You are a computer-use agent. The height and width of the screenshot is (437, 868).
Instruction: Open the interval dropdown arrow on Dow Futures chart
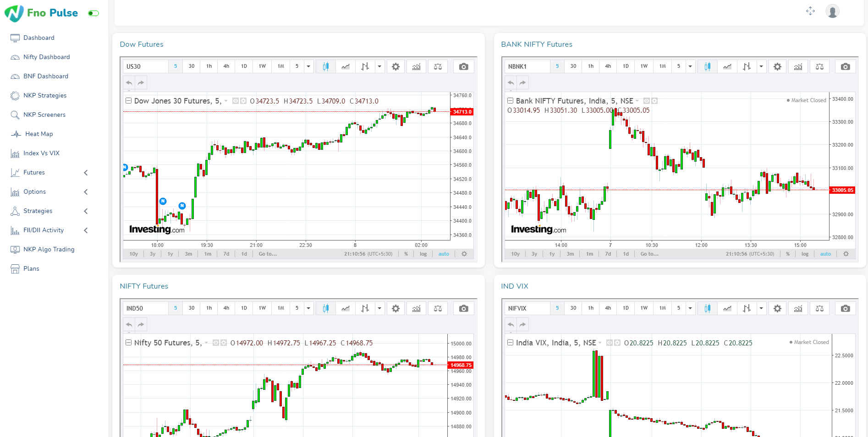point(308,66)
